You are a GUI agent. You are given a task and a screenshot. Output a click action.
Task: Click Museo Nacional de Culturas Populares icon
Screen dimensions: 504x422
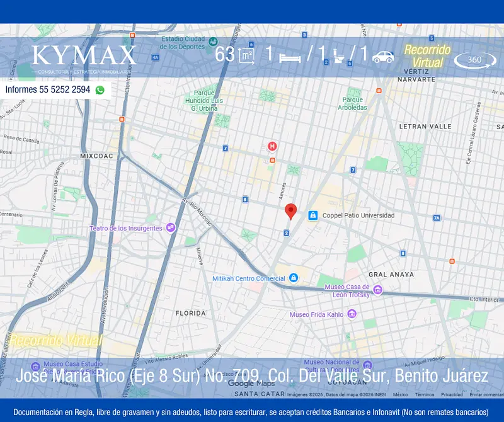pyautogui.click(x=367, y=365)
